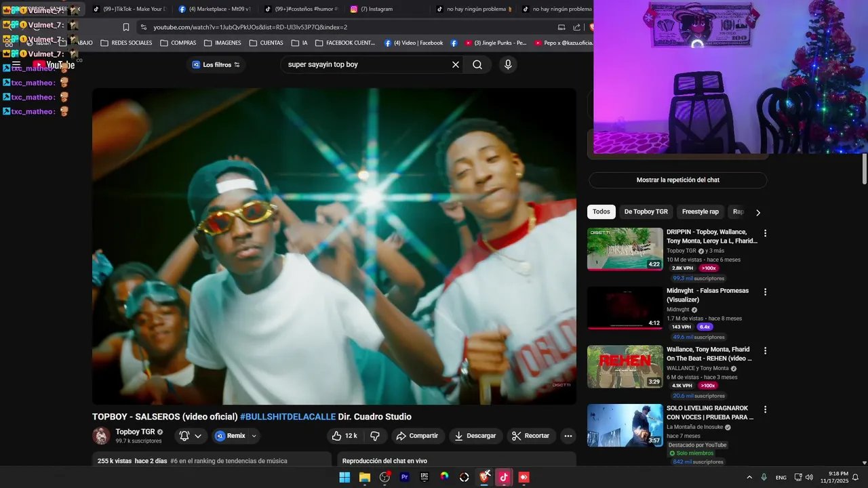The width and height of the screenshot is (868, 488).
Task: Open the Topboy TGR channel avatar
Action: coord(101,436)
